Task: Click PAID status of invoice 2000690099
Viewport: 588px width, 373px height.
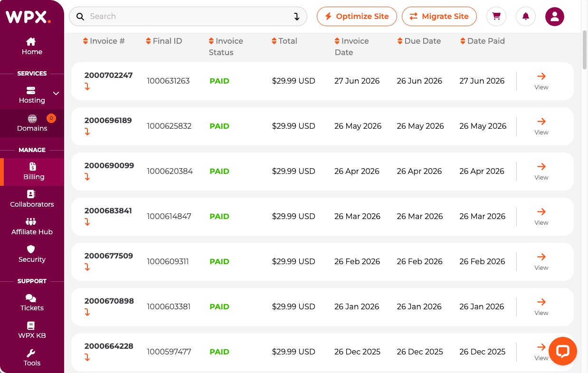Action: tap(219, 172)
